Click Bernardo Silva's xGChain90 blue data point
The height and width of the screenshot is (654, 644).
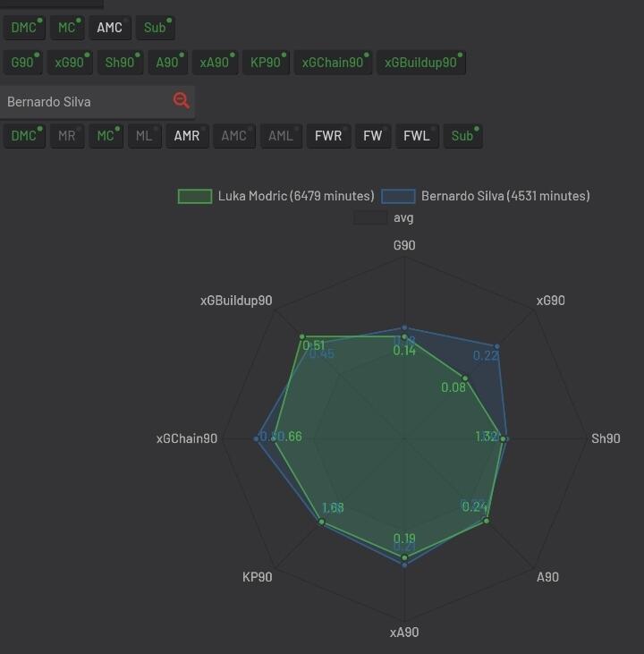256,438
